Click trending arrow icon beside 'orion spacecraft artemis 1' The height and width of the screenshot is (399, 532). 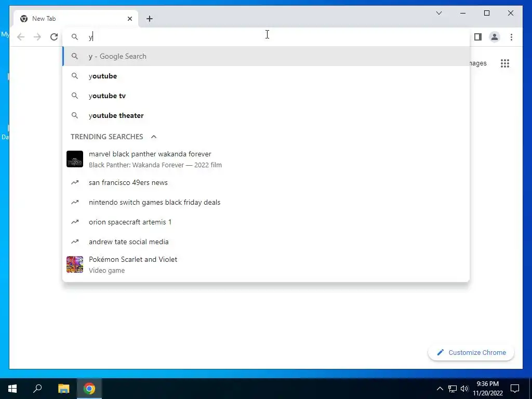75,222
